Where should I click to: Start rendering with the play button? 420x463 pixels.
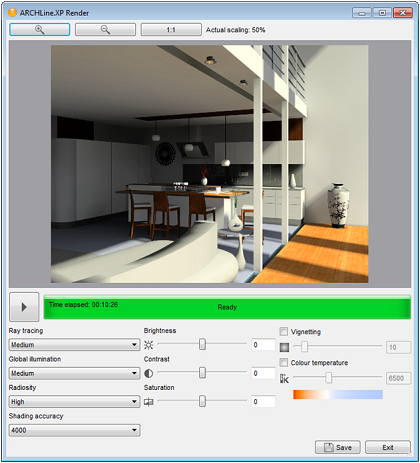click(x=24, y=307)
